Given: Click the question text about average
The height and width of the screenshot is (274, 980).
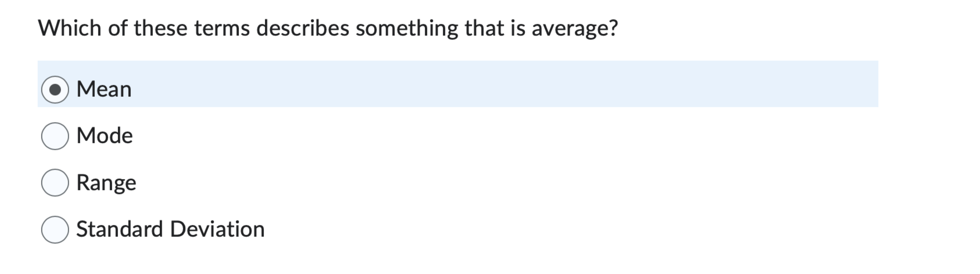Looking at the screenshot, I should 329,27.
